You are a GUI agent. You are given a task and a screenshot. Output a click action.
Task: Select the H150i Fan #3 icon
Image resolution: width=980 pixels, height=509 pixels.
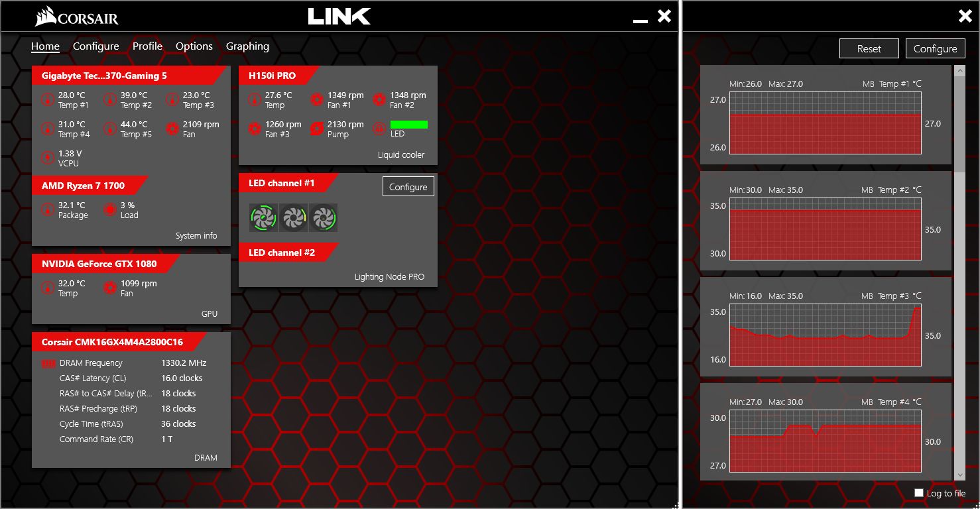point(255,129)
